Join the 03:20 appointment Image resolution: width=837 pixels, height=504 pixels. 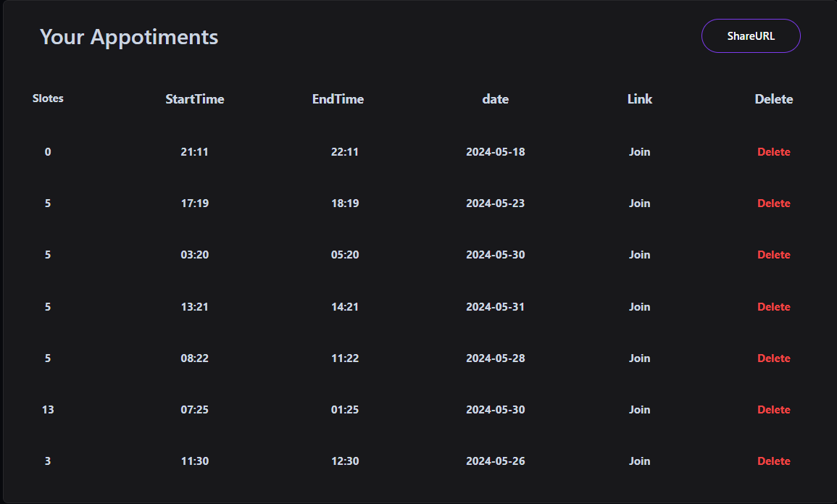[x=639, y=255]
